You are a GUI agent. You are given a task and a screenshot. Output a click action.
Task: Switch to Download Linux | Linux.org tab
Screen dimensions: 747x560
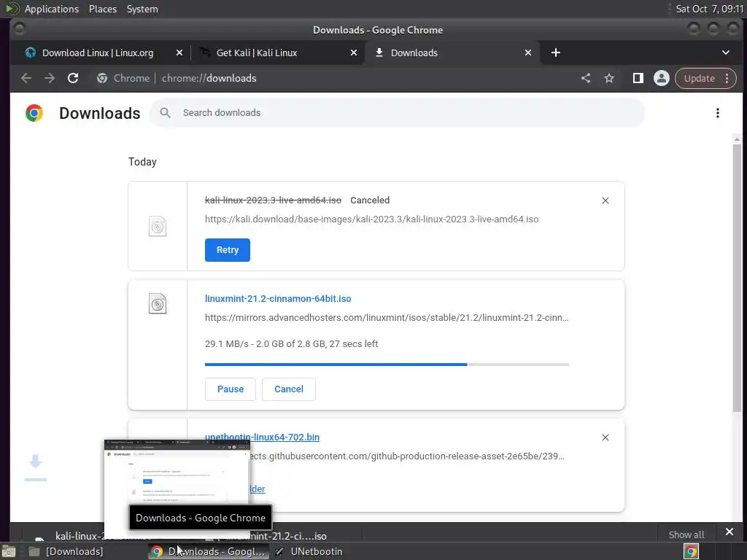[98, 52]
